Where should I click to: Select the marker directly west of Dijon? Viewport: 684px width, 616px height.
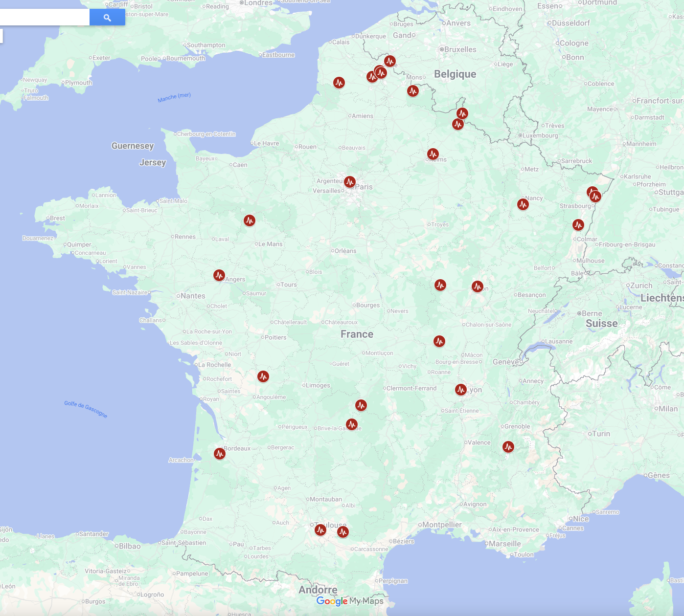440,285
